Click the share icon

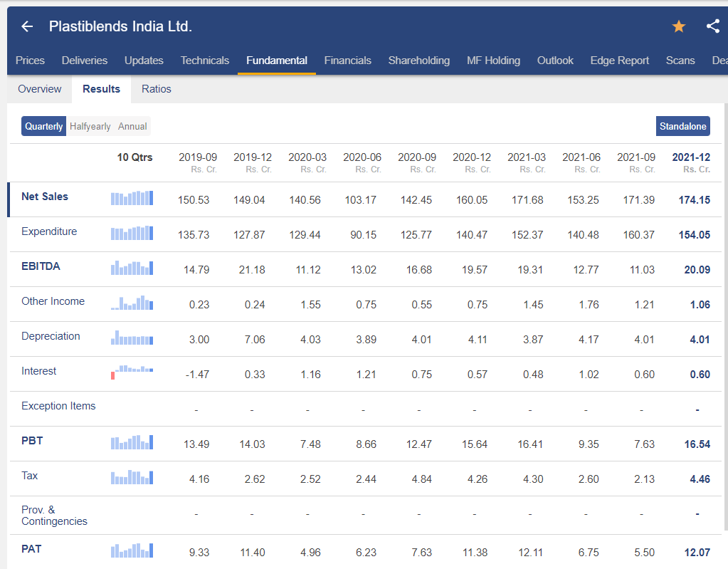coord(713,26)
